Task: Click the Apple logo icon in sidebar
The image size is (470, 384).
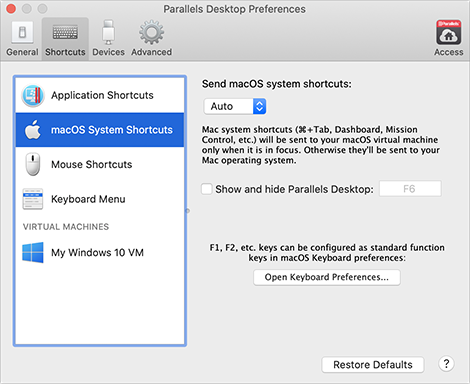Action: [33, 130]
